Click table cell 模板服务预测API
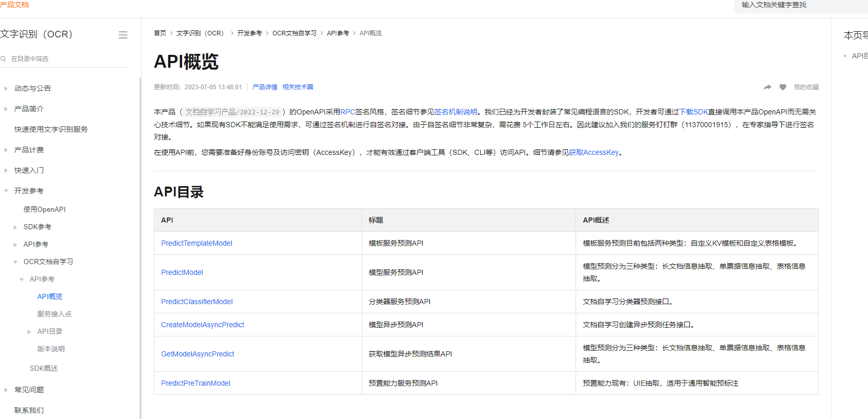The width and height of the screenshot is (868, 419). [469, 243]
